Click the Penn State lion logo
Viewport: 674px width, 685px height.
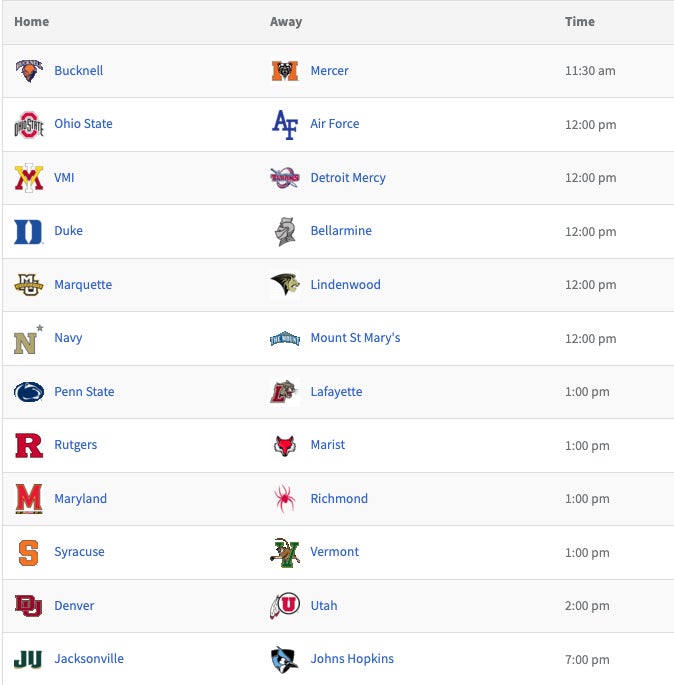point(29,392)
